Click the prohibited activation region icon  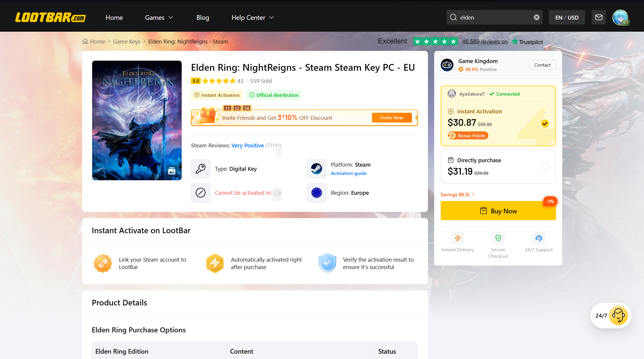[x=200, y=193]
